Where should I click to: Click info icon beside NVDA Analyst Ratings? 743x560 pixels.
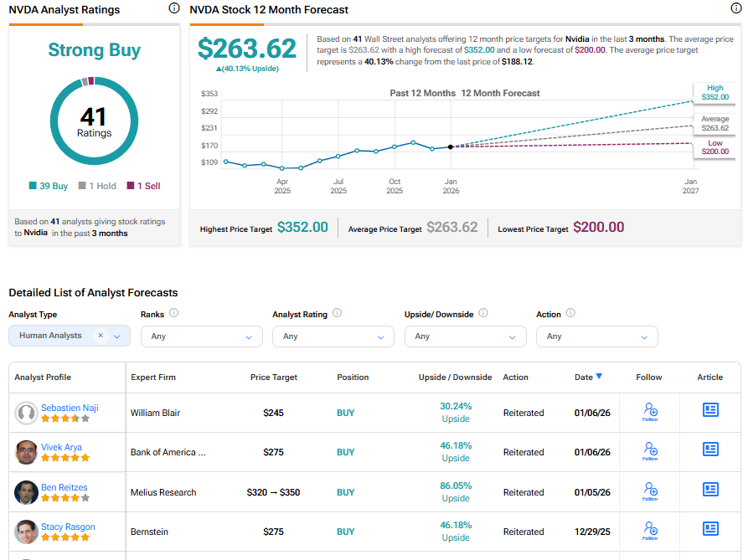click(x=173, y=8)
